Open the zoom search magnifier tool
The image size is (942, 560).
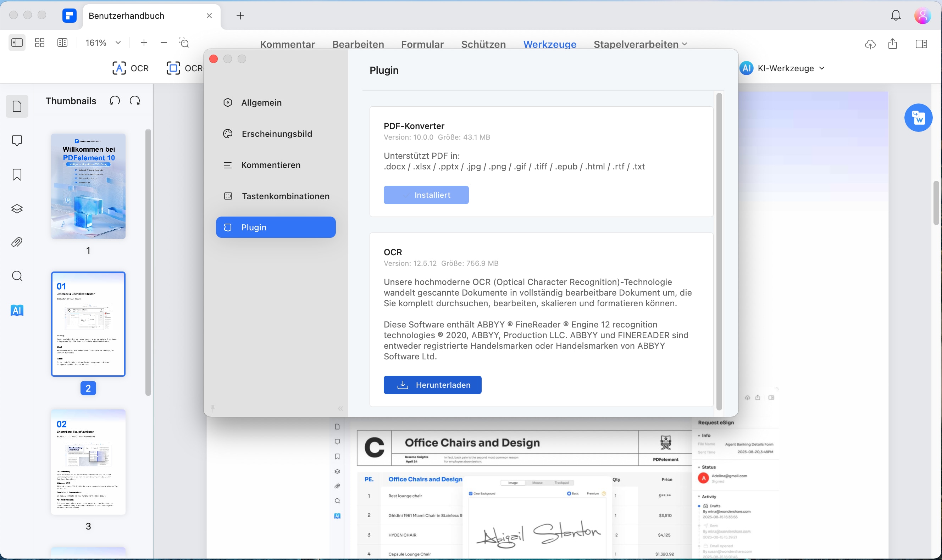pos(184,43)
